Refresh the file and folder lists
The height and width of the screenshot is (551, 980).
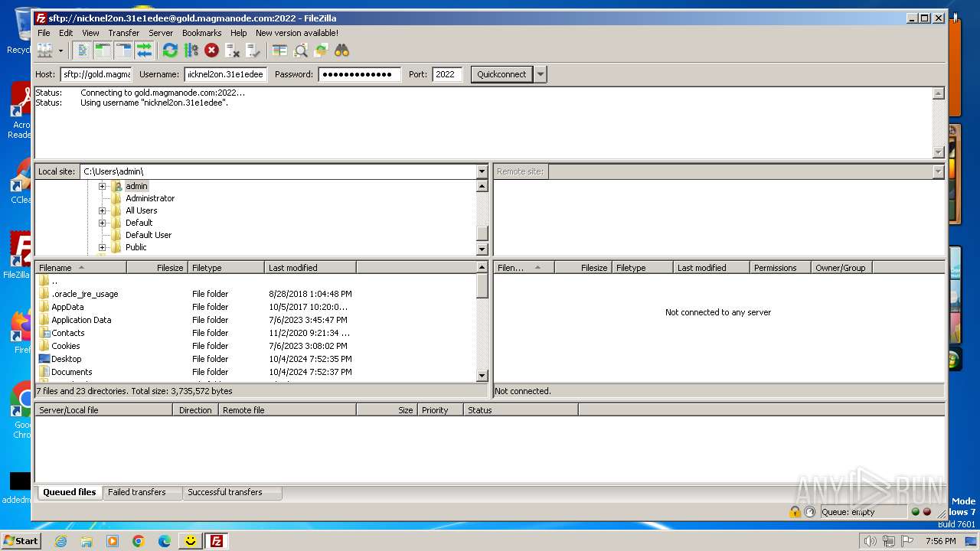170,51
